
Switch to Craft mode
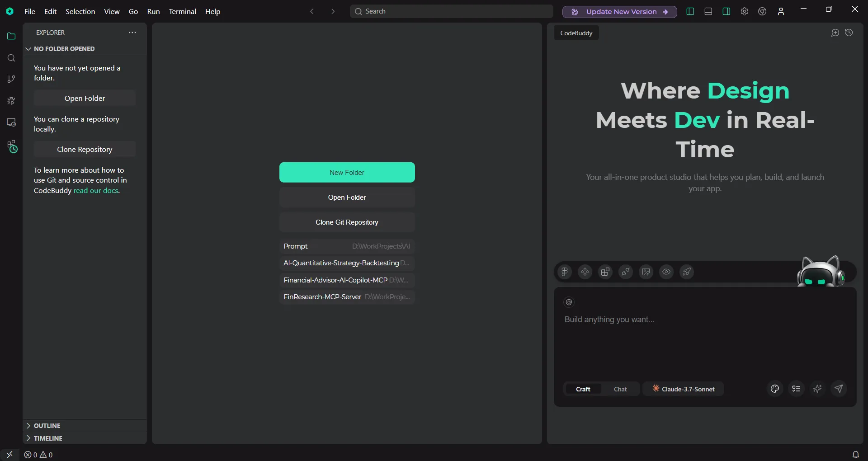(x=583, y=389)
